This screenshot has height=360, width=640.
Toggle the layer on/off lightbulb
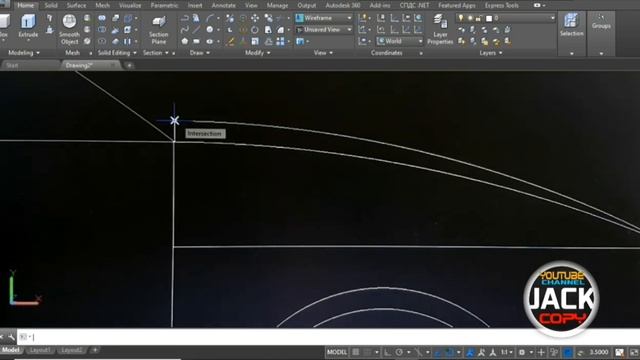(461, 18)
